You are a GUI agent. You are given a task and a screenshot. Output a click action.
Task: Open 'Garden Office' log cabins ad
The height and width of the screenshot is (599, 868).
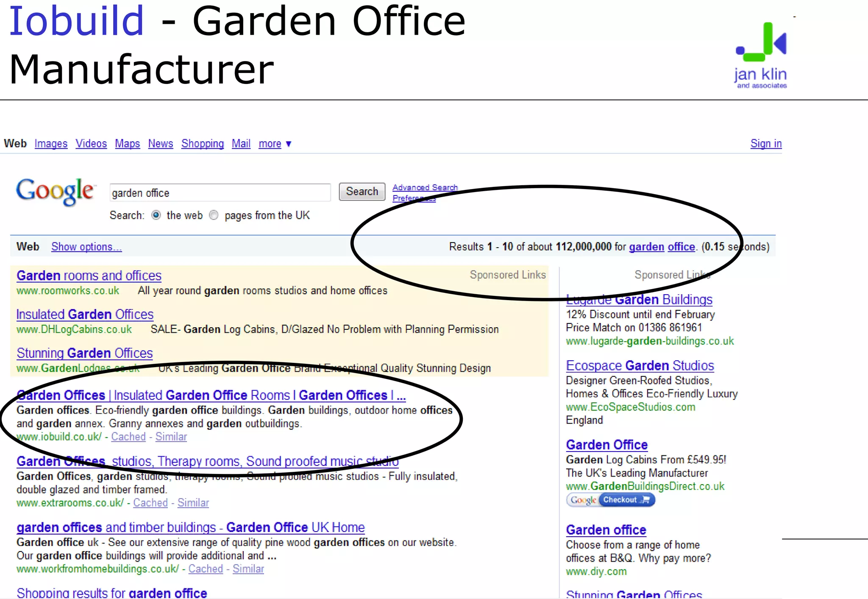(607, 445)
